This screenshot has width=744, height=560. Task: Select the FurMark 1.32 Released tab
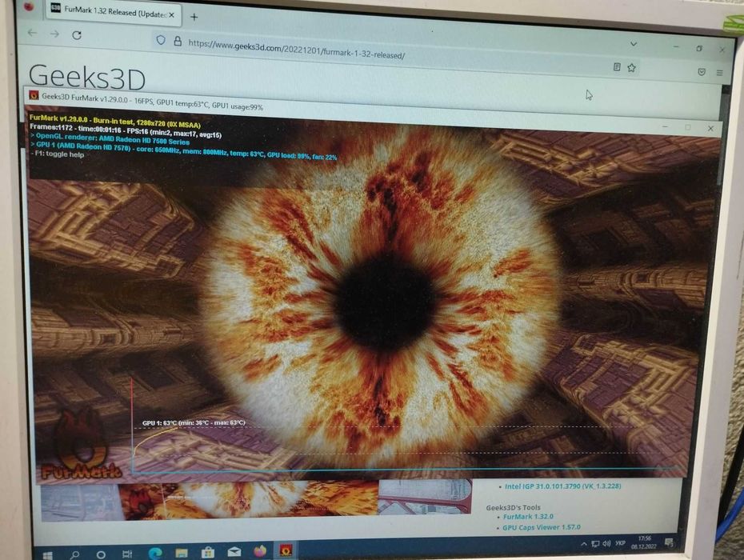tap(113, 12)
